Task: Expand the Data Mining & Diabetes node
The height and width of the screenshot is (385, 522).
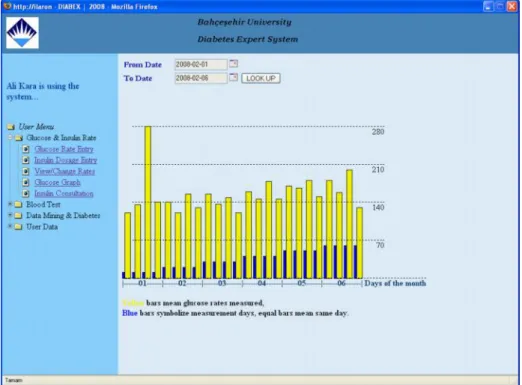Action: click(x=10, y=215)
